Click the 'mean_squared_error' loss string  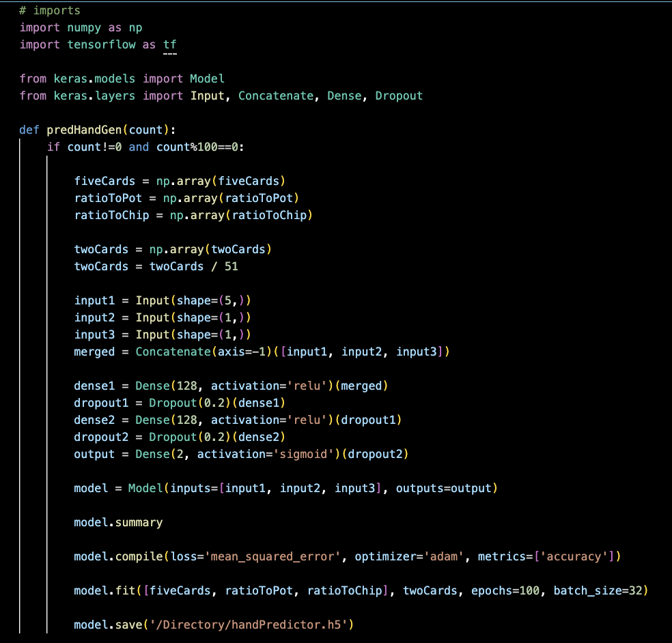(x=272, y=556)
